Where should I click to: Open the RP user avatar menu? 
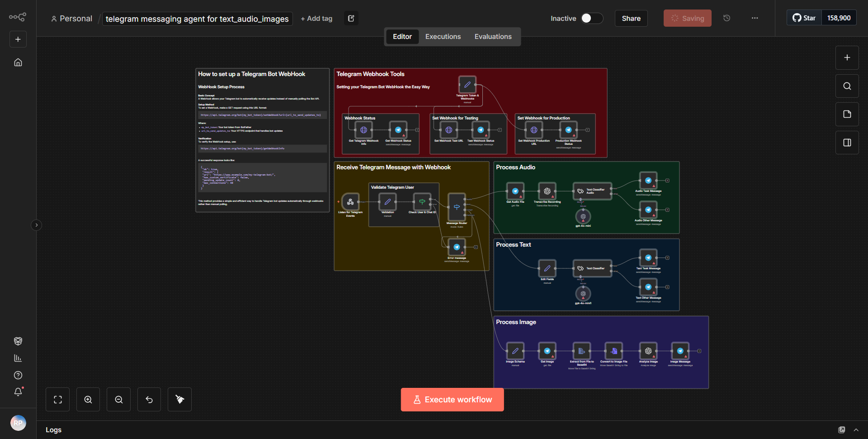18,423
